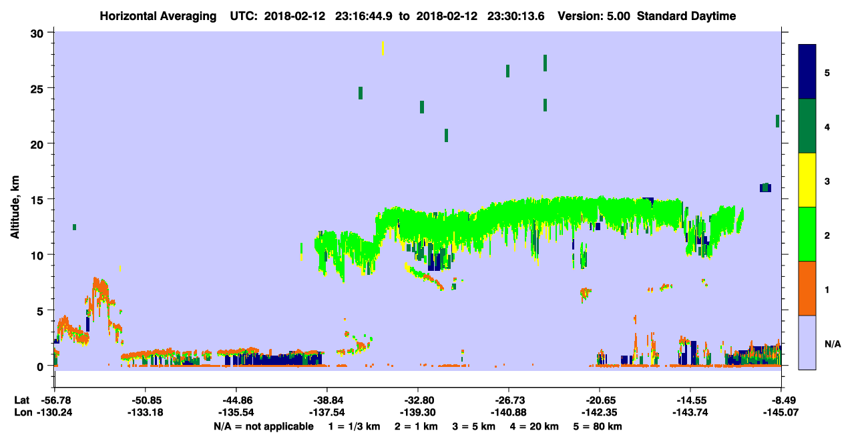868x445 pixels.
Task: Click latitude value -26.73
Action: (x=509, y=400)
